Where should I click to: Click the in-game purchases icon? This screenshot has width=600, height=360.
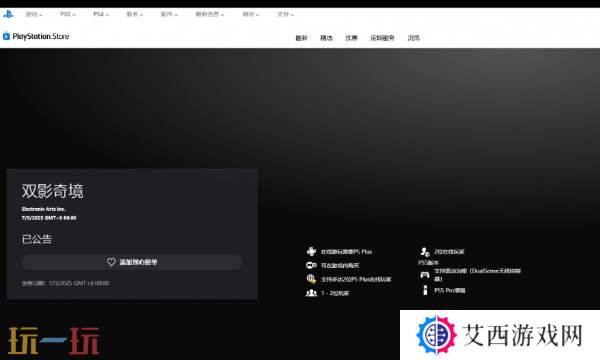pyautogui.click(x=311, y=265)
